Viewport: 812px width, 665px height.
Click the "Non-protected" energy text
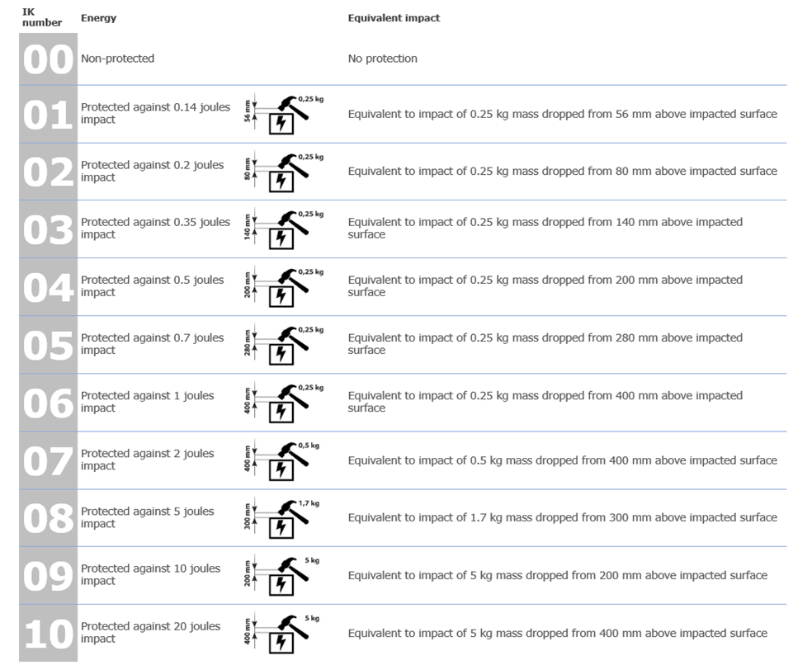click(x=117, y=59)
